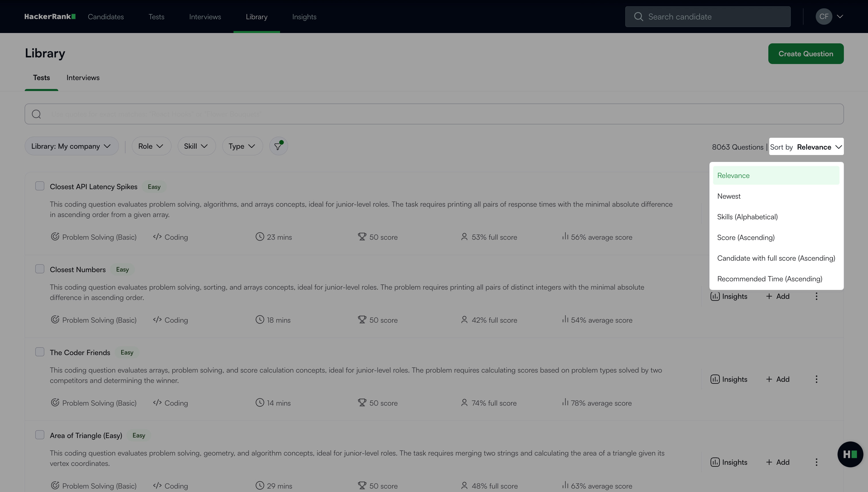Screen dimensions: 868x492
Task: Click the HackerRank logo
Action: [x=50, y=17]
